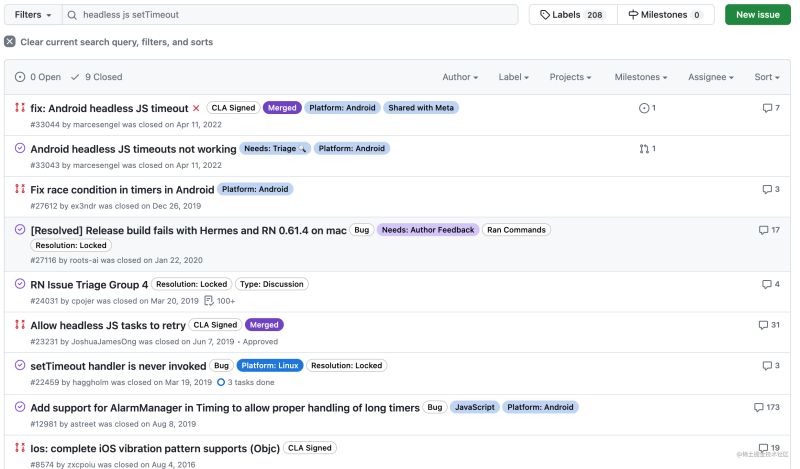Open 'Add support for AlarmManager in Timing' issue
The width and height of the screenshot is (800, 469).
click(x=224, y=408)
